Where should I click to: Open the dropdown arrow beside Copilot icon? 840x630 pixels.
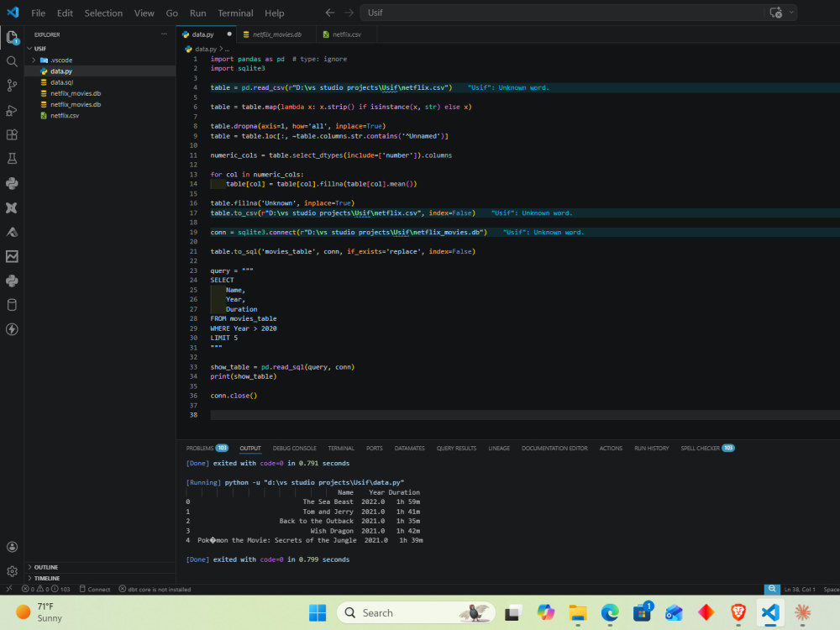click(790, 13)
